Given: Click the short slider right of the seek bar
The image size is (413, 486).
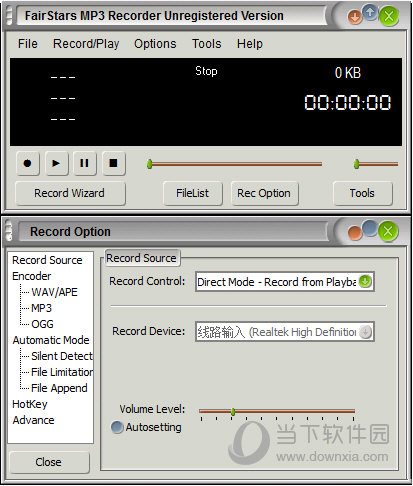Looking at the screenshot, I should 376,164.
